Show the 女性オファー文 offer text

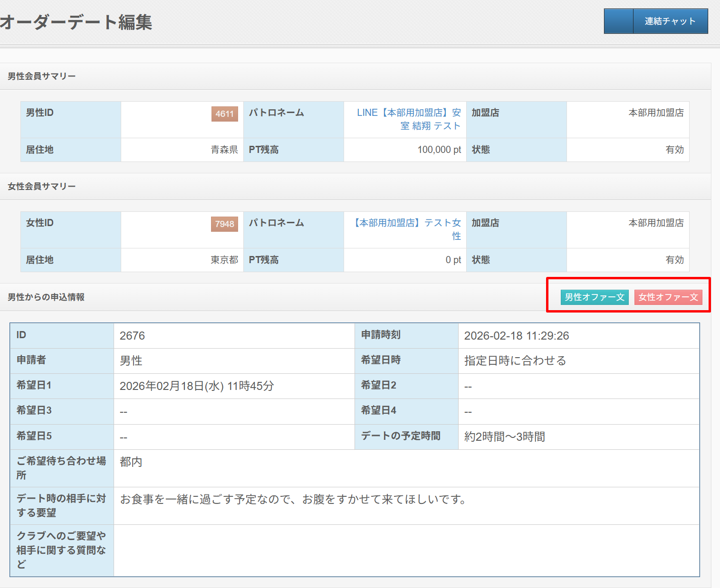[668, 297]
